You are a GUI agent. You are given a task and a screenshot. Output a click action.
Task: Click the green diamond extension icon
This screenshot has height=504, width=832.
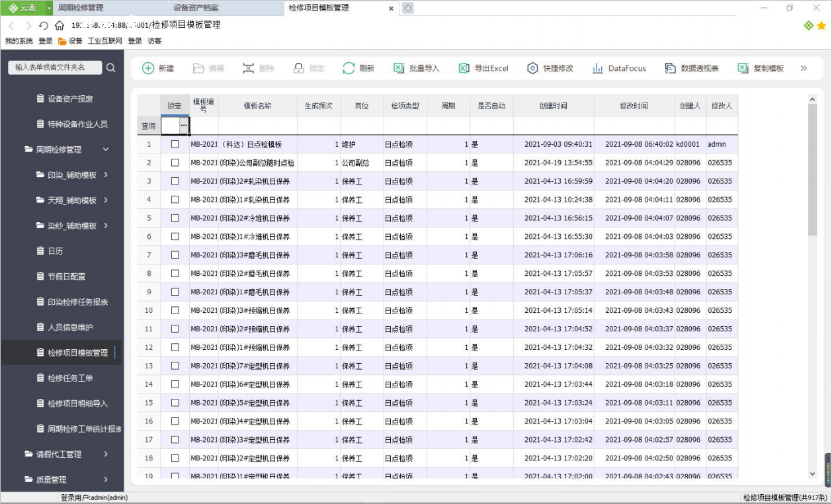click(808, 26)
